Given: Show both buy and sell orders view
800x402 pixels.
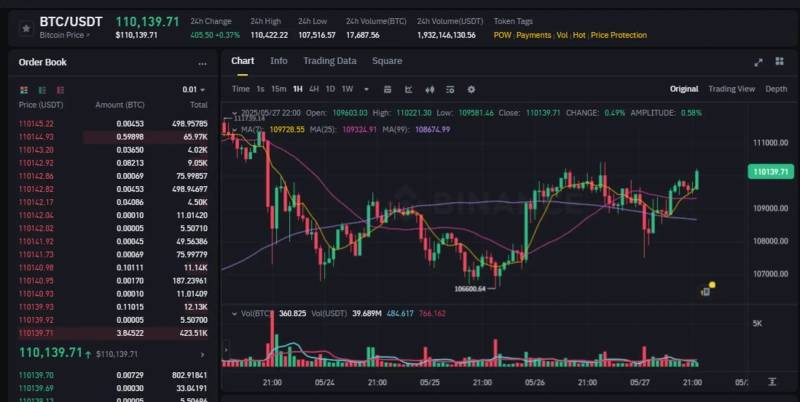Looking at the screenshot, I should (25, 89).
